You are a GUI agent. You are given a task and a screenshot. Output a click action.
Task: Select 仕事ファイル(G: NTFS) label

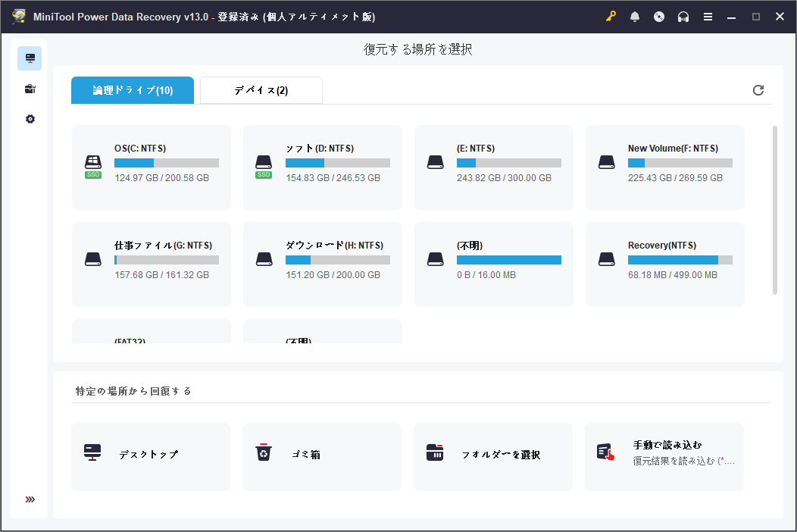tap(163, 246)
